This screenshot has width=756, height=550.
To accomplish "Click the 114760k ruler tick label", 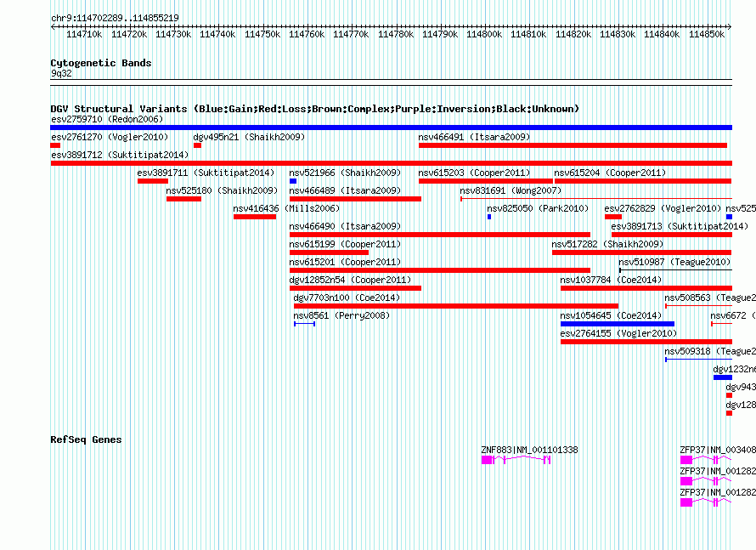I will 307,34.
